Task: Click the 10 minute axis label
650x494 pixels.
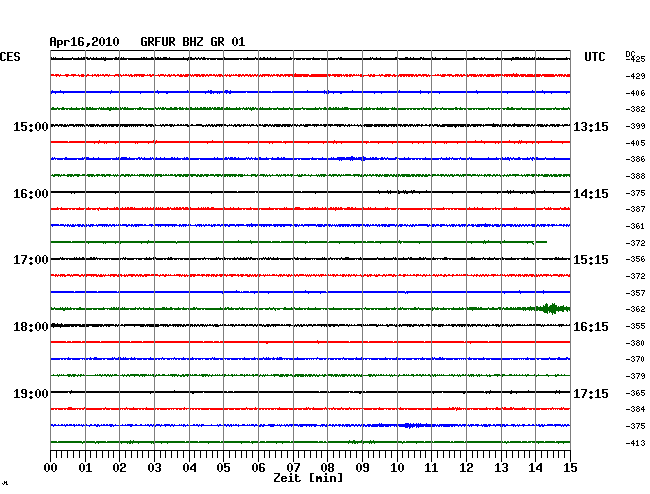Action: [397, 468]
